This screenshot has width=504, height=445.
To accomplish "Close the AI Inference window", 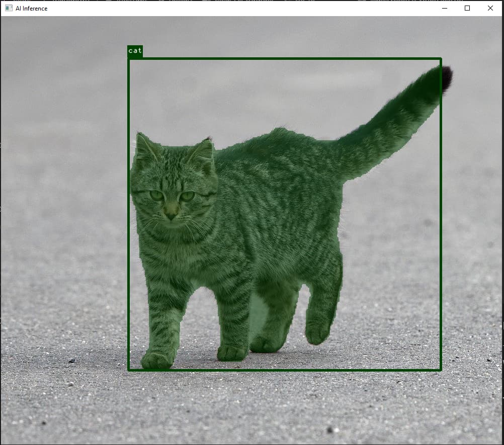I will [490, 8].
